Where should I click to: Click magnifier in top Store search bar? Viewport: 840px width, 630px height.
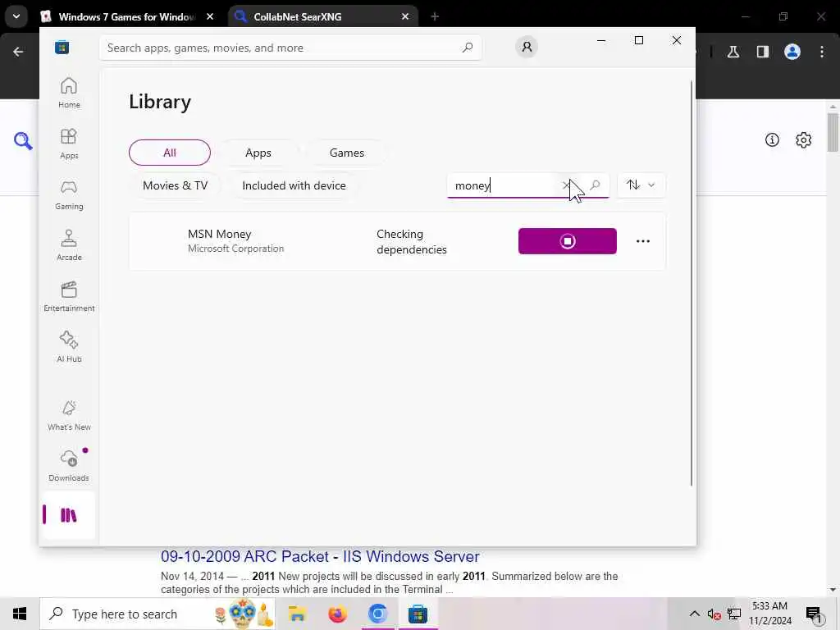467,47
